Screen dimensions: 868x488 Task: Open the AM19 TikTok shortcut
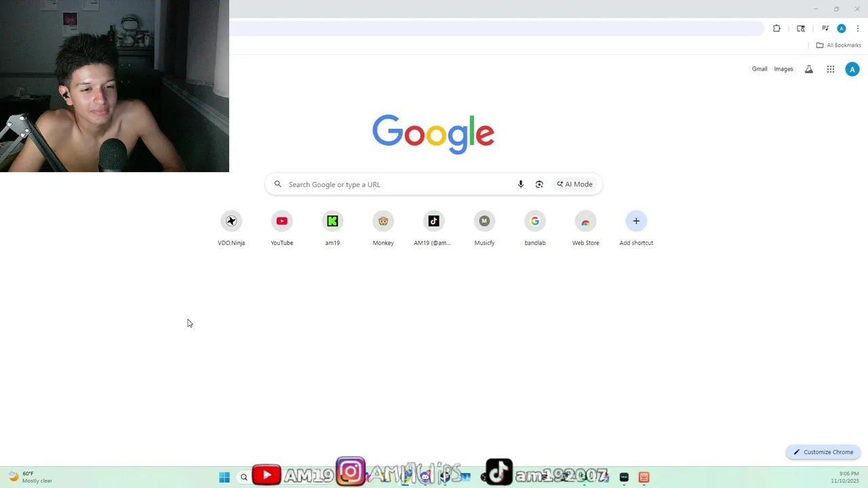click(x=433, y=229)
